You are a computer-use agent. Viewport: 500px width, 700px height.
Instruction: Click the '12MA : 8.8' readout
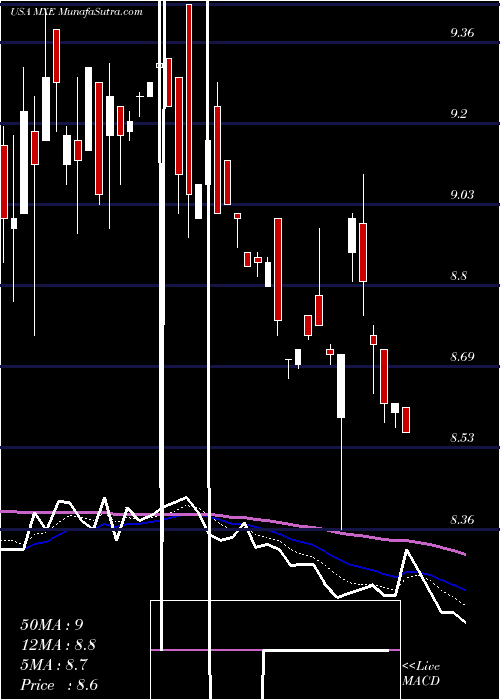[58, 645]
